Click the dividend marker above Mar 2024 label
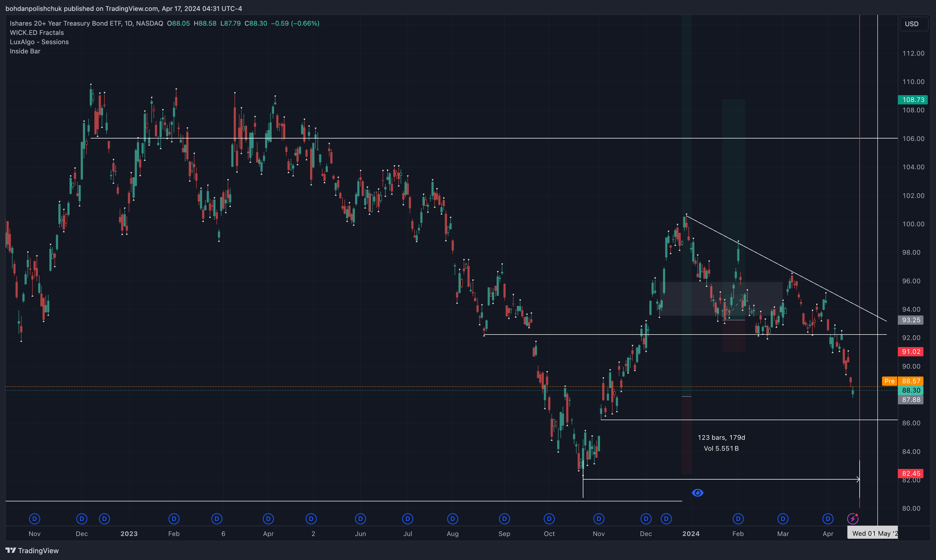The image size is (936, 560). [783, 519]
